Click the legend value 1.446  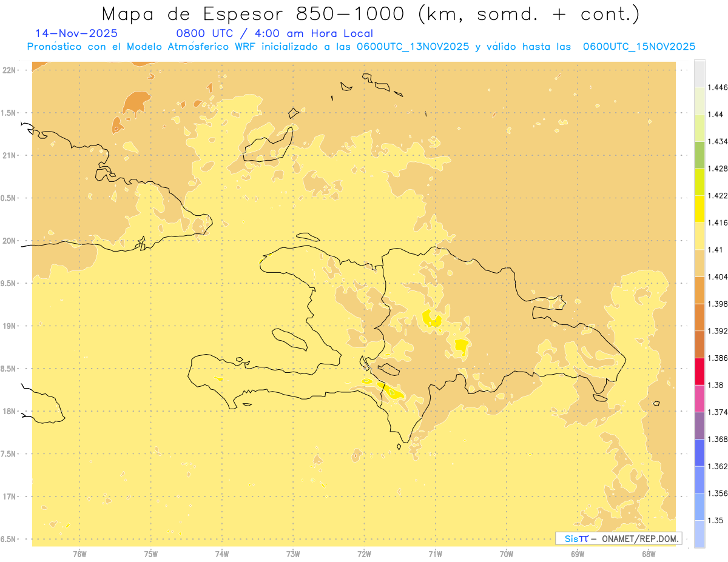718,87
